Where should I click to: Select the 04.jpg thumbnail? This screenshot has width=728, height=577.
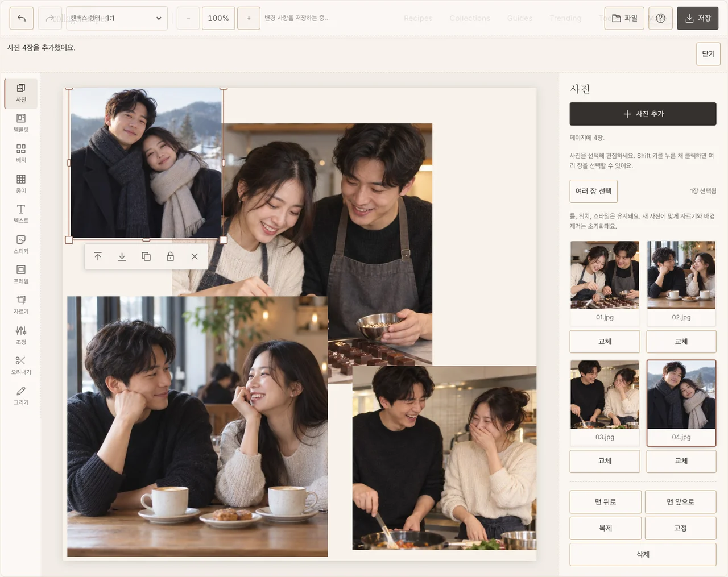(681, 402)
